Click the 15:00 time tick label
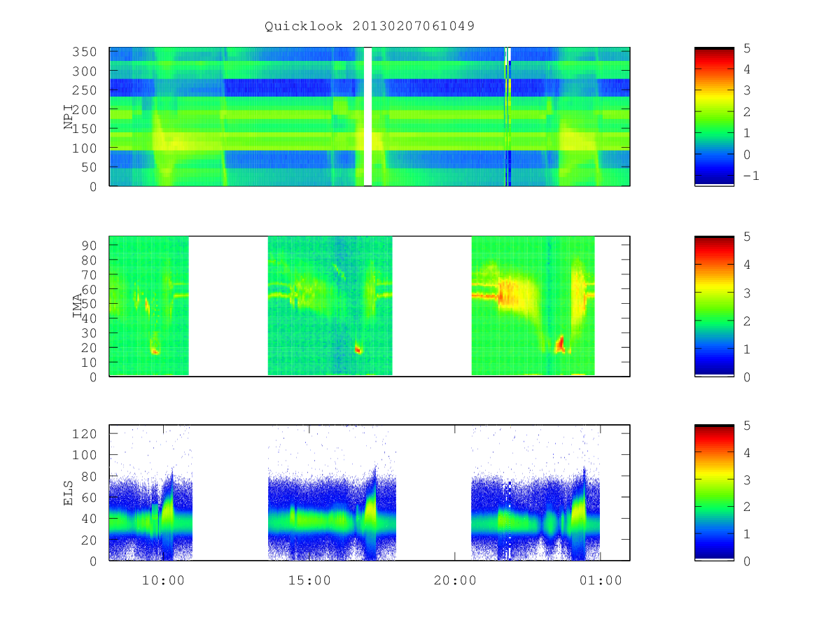The height and width of the screenshot is (630, 840). click(x=309, y=580)
